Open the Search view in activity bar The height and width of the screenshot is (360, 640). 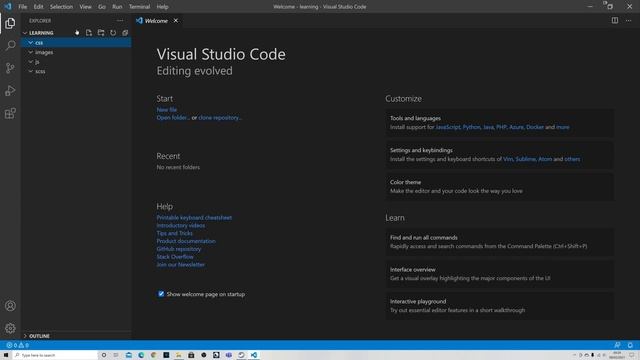[10, 45]
